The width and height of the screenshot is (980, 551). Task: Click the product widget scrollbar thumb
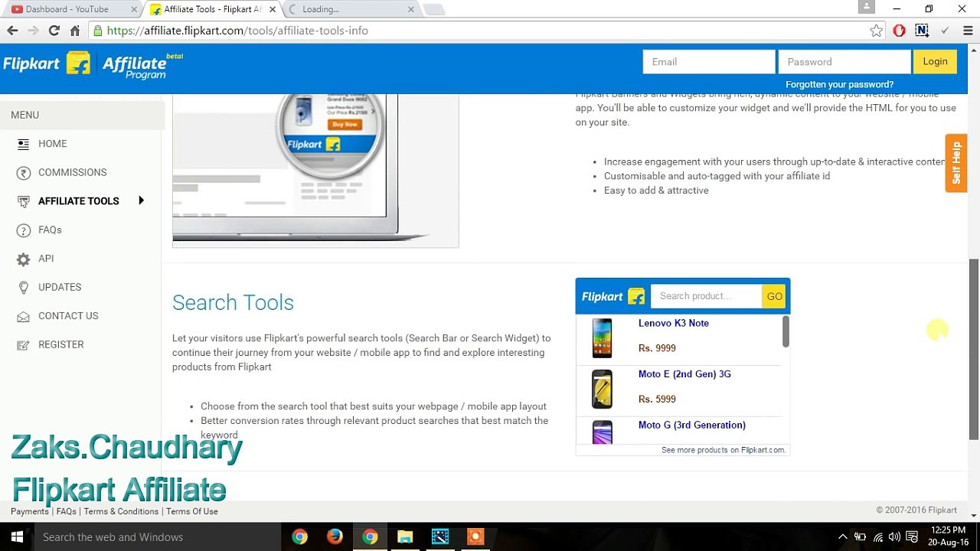[x=786, y=331]
